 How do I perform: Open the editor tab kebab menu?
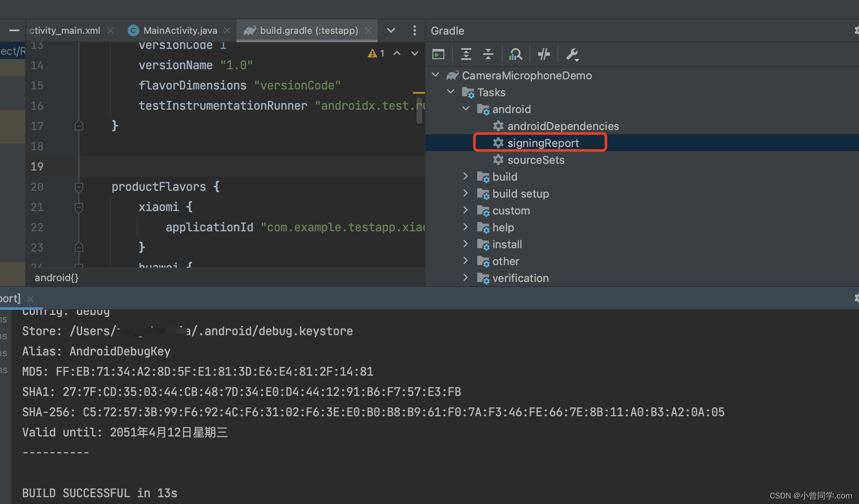pyautogui.click(x=414, y=30)
